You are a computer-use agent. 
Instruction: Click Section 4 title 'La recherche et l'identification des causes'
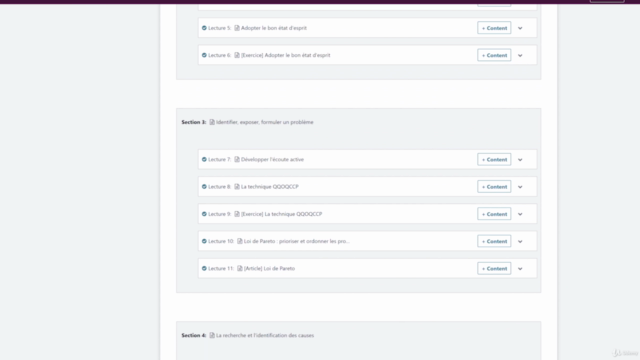pyautogui.click(x=265, y=336)
